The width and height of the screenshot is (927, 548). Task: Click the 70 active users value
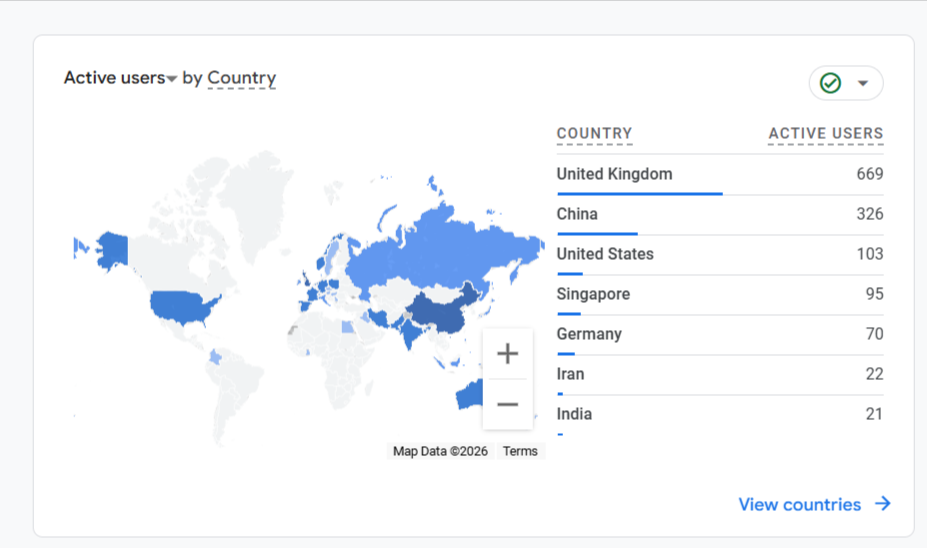tap(874, 335)
